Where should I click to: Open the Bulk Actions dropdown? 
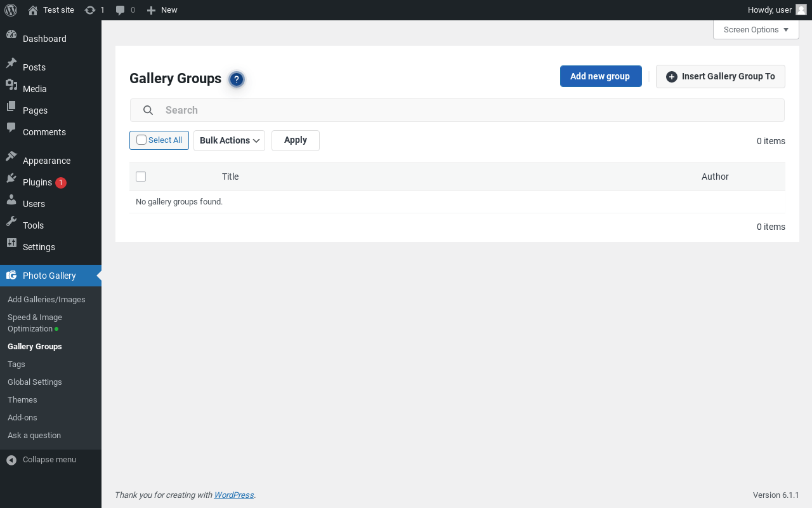[229, 140]
